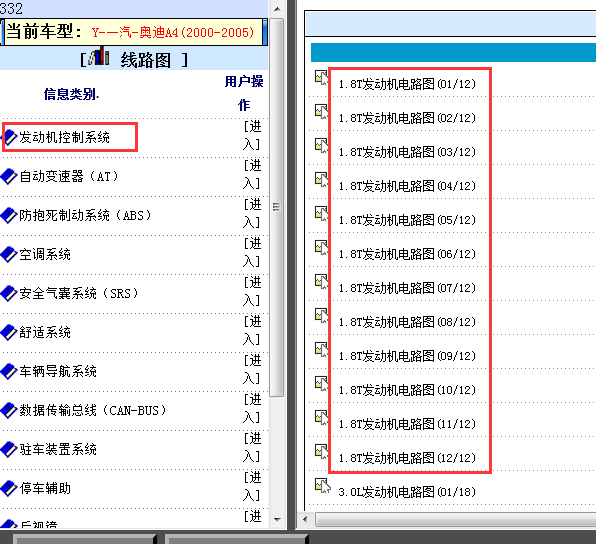
Task: Click [进入] for 发动机控制系统
Action: click(252, 135)
